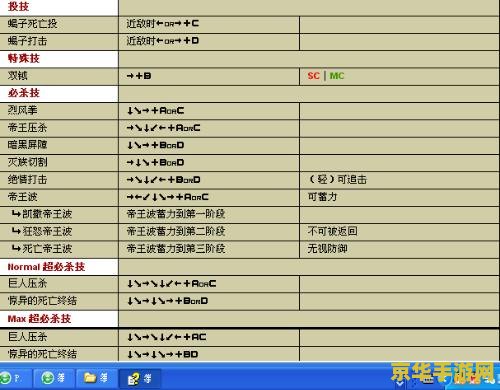500x390 pixels.
Task: Click 巨人压杀 under Normal 超必杀技
Action: coord(27,283)
